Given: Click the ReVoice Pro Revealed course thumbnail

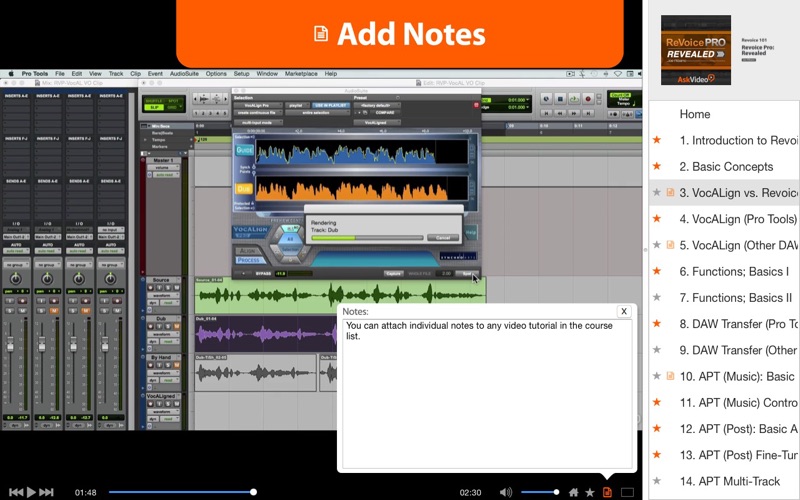Looking at the screenshot, I should [x=696, y=50].
